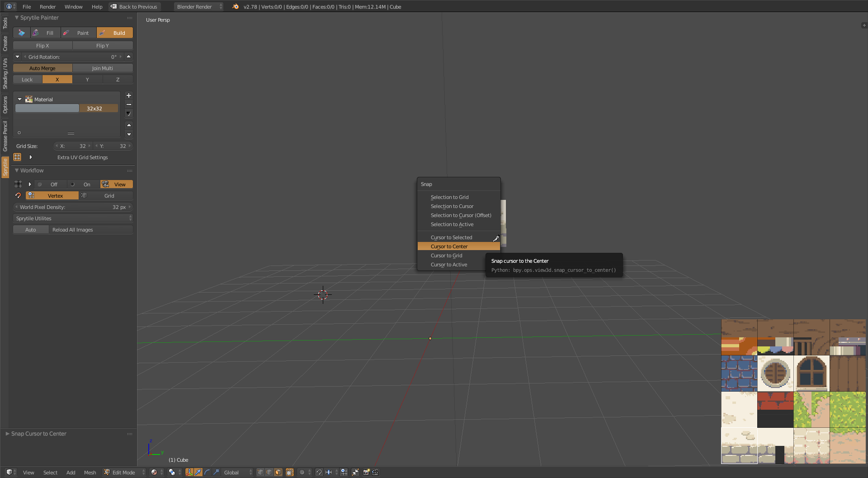The image size is (868, 478).
Task: Select face select mode icon
Action: point(278,472)
